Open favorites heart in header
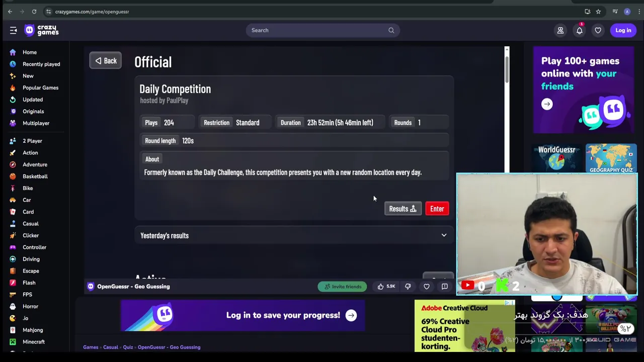644x362 pixels. (x=598, y=30)
